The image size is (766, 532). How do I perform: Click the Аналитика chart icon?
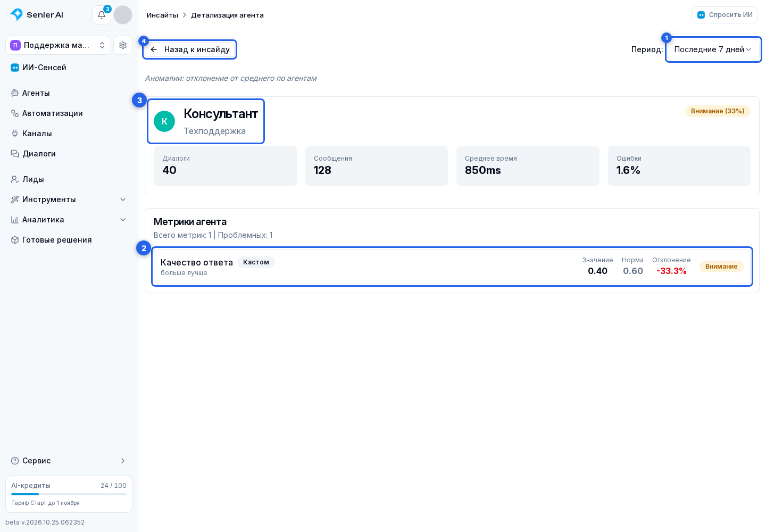pos(15,220)
